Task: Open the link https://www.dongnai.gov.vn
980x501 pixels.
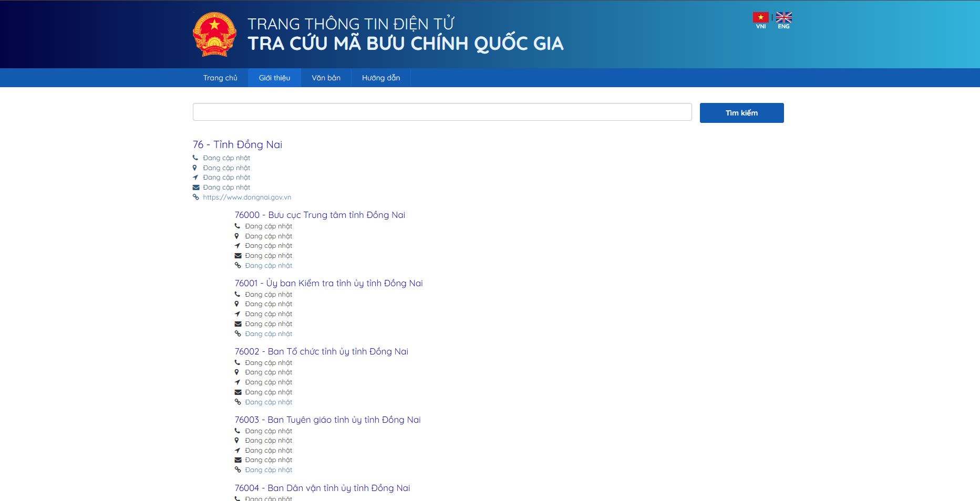Action: point(247,197)
